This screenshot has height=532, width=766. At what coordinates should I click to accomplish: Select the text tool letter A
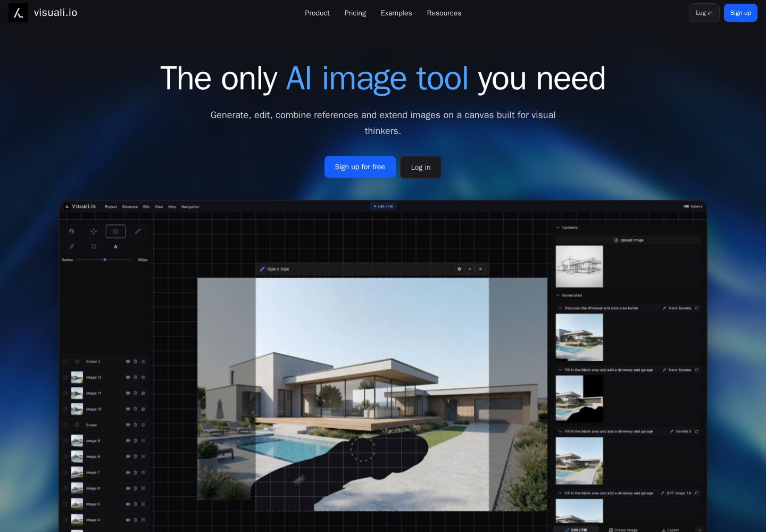[115, 247]
